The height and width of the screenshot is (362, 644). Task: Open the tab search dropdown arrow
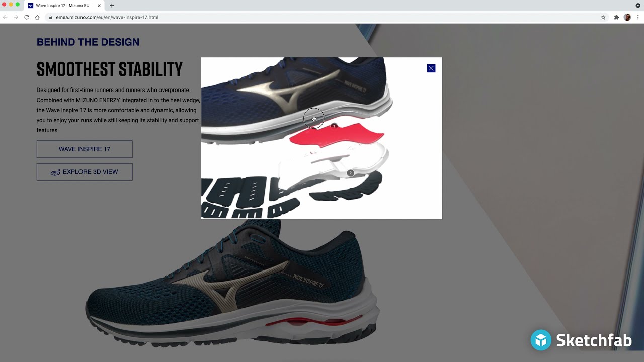click(x=638, y=6)
